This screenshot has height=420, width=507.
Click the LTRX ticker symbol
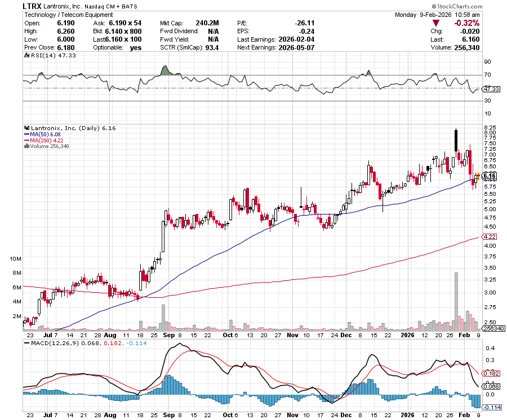(x=32, y=6)
